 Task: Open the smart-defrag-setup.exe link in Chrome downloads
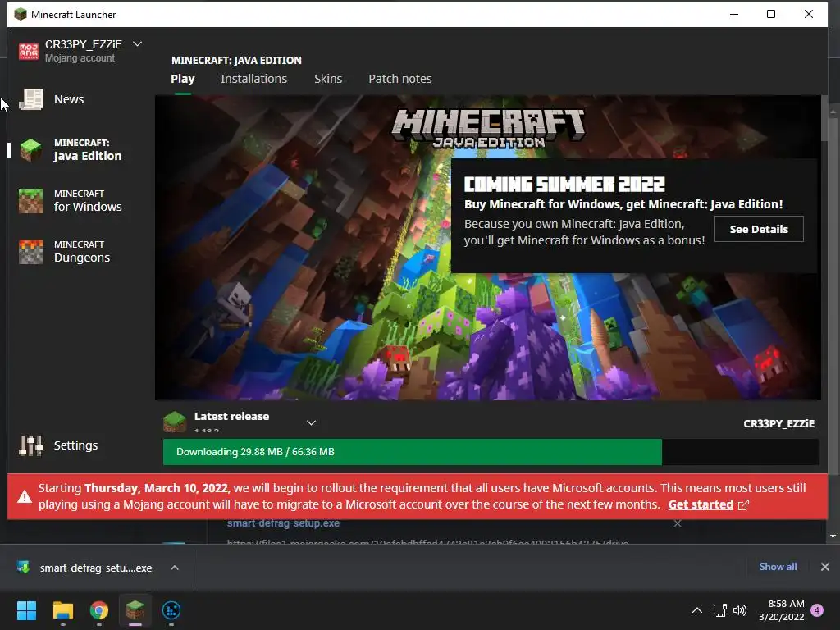point(283,523)
